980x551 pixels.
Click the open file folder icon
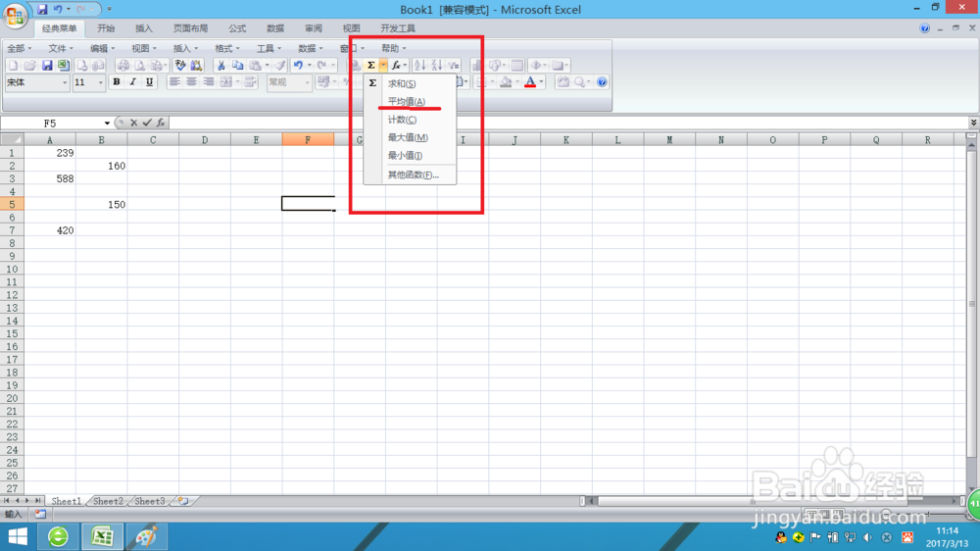30,65
